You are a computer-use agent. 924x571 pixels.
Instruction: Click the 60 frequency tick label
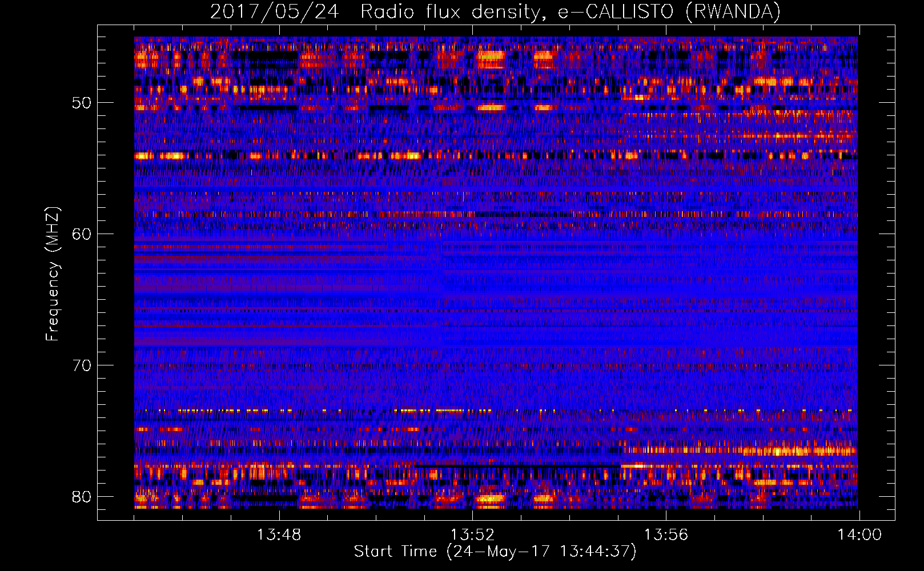(x=82, y=234)
